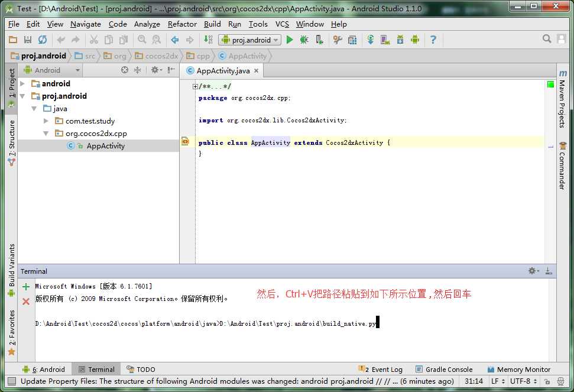Open Project Structure toolbar icon
574x392 pixels.
tap(352, 40)
